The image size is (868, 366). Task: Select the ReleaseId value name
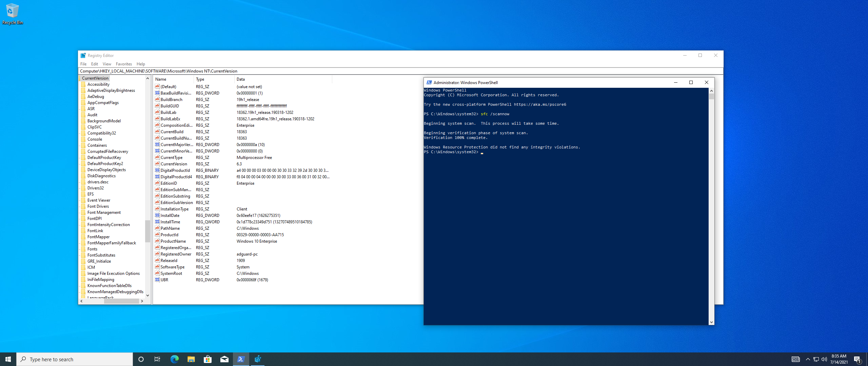(x=169, y=261)
